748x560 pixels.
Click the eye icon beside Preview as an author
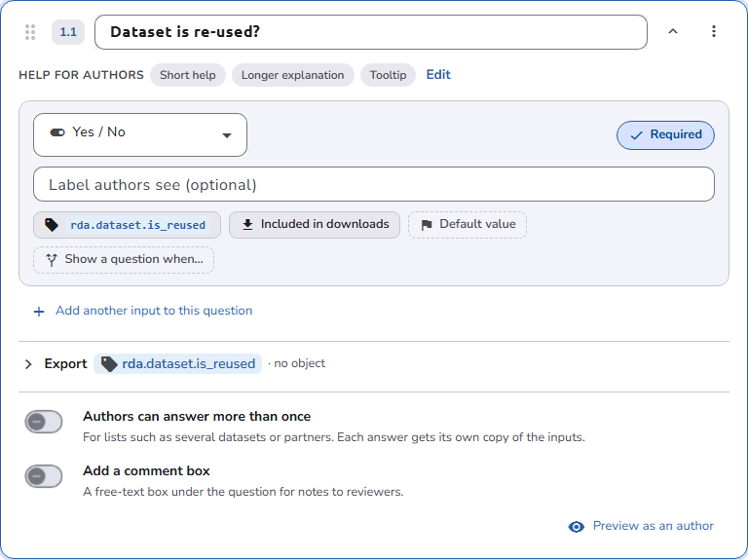(577, 527)
